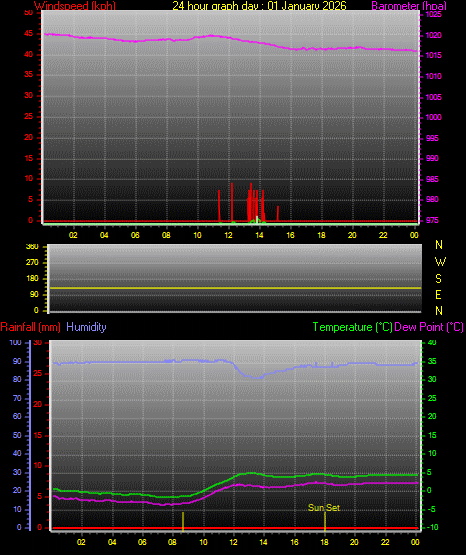Click the 100 humidity scale value
The height and width of the screenshot is (555, 466).
15,342
